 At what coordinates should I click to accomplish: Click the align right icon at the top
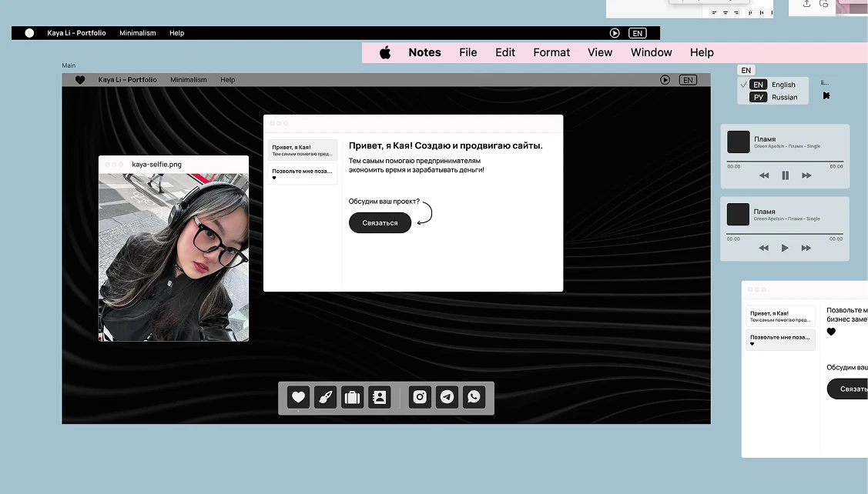click(x=736, y=13)
